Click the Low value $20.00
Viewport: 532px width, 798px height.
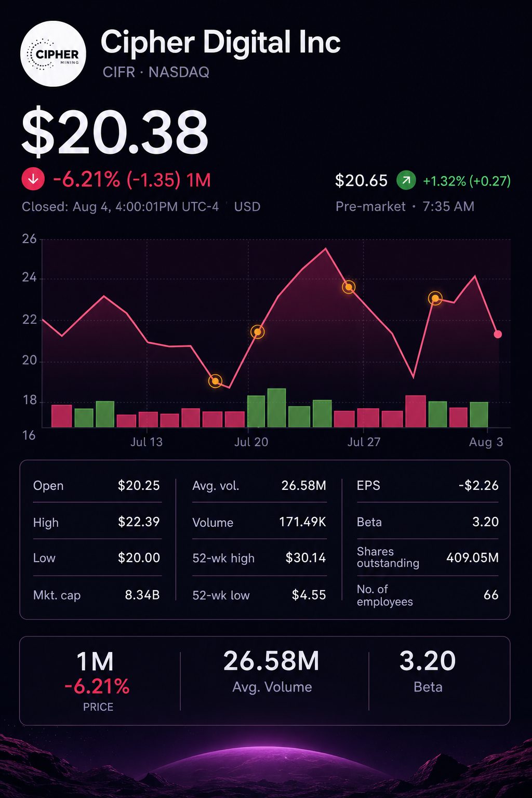(x=139, y=558)
